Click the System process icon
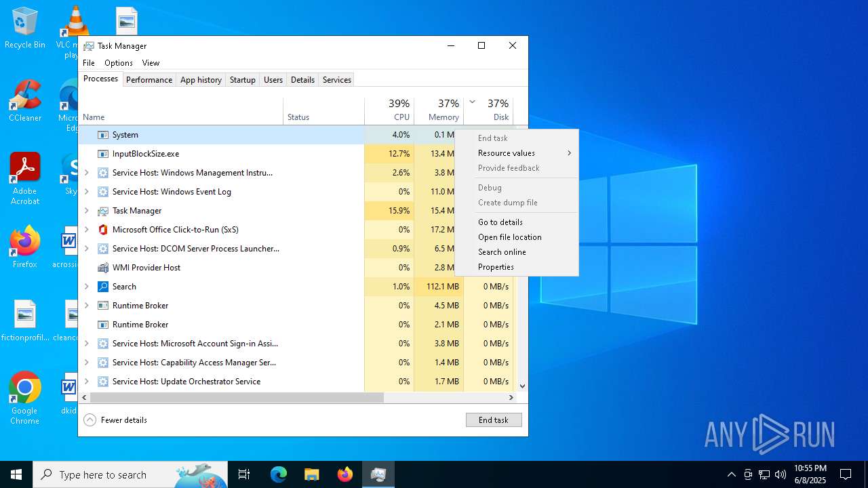868x488 pixels. pyautogui.click(x=103, y=135)
